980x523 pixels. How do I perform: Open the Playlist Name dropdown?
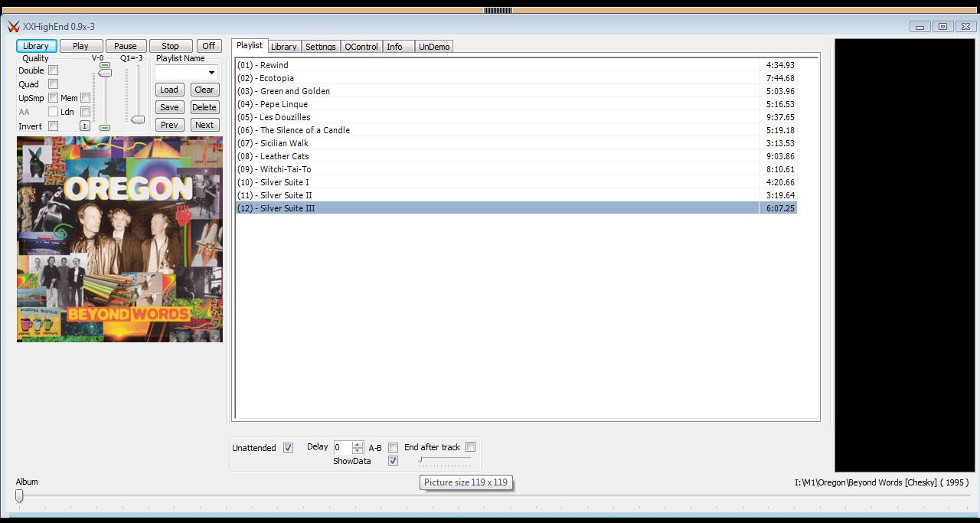pyautogui.click(x=211, y=73)
